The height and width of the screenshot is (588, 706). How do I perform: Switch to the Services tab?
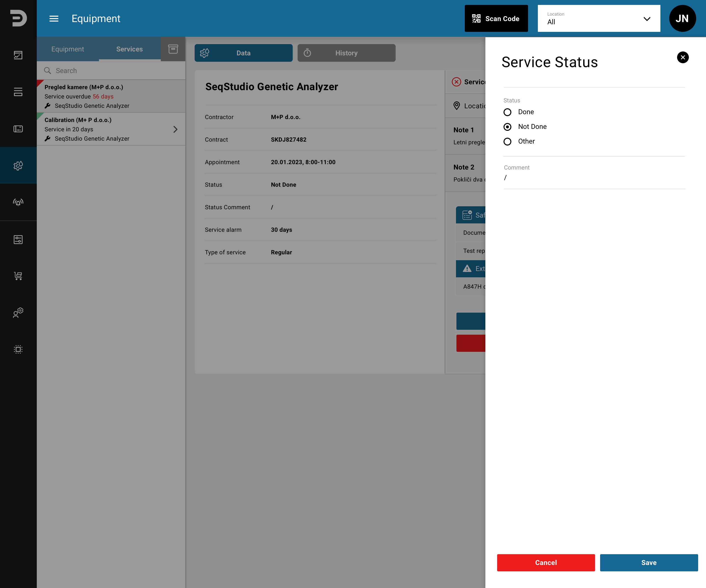pos(129,49)
